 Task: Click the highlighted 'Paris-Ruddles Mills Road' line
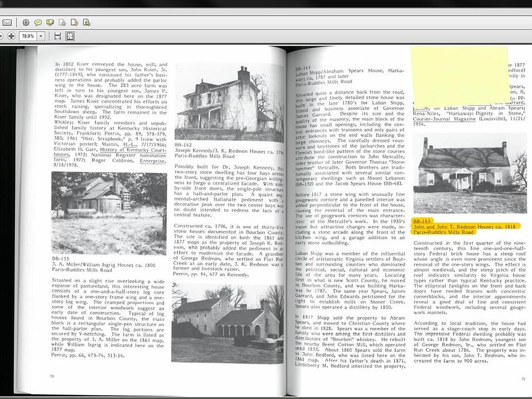pos(443,232)
